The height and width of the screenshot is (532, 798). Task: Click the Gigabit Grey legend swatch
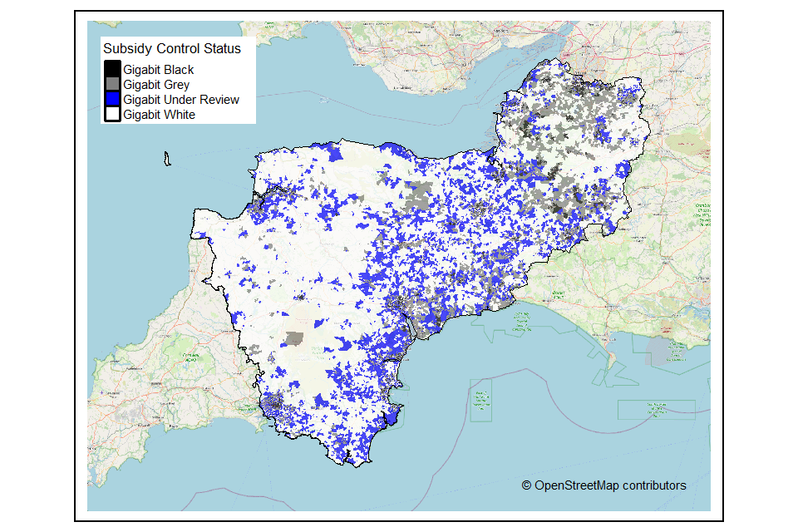point(112,85)
